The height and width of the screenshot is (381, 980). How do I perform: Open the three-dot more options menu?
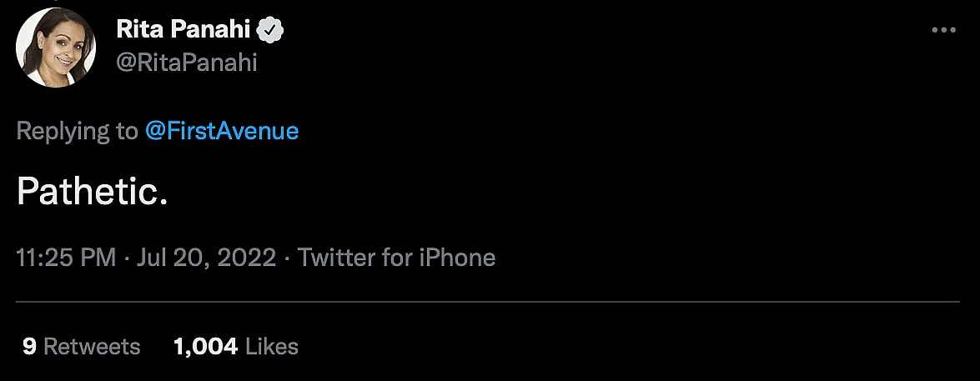942,30
